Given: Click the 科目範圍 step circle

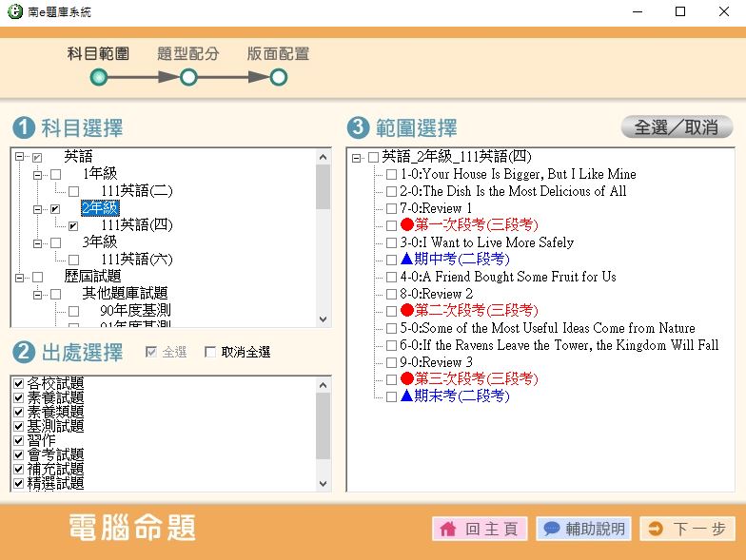Looking at the screenshot, I should pos(99,78).
